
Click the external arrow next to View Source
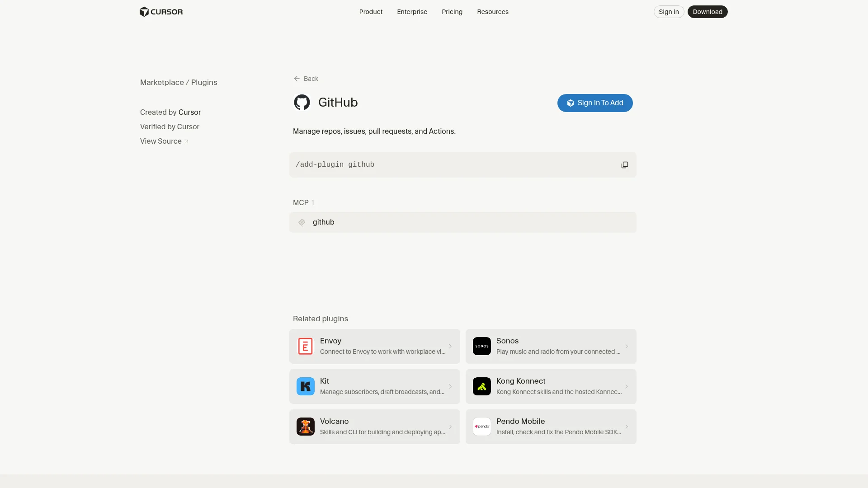(186, 141)
